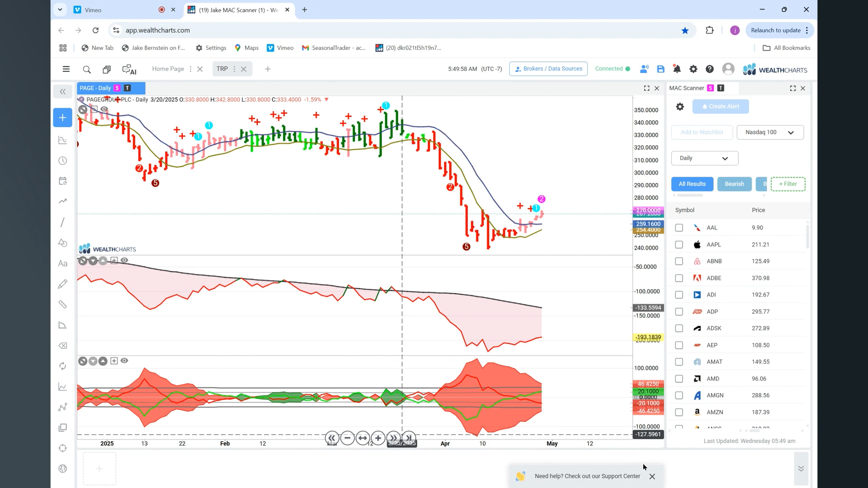
Task: Click the refresh sync icon in sidebar
Action: tap(63, 366)
